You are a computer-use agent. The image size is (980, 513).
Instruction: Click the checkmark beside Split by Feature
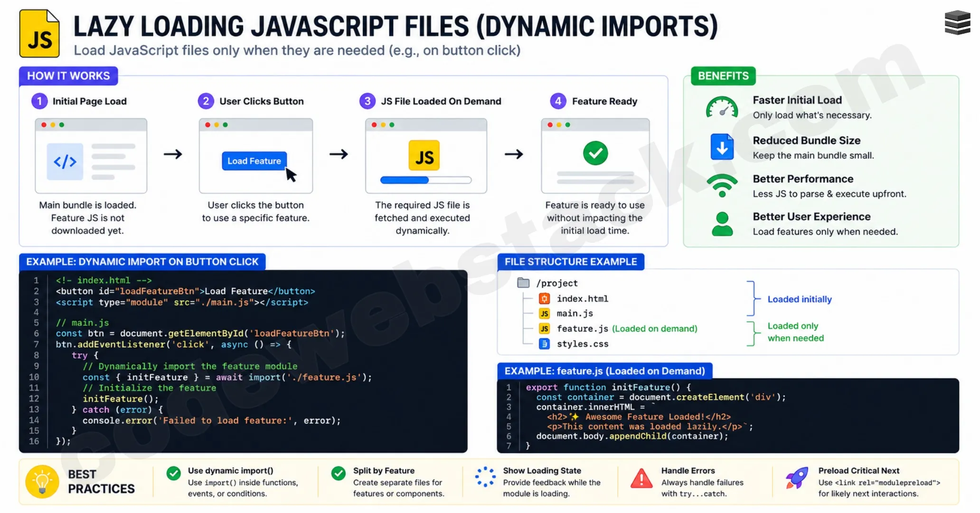tap(339, 473)
